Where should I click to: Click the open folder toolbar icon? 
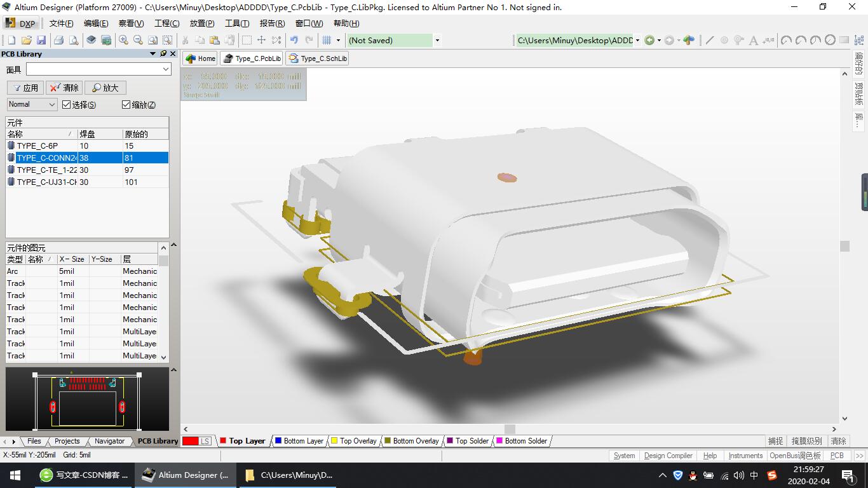tap(27, 40)
